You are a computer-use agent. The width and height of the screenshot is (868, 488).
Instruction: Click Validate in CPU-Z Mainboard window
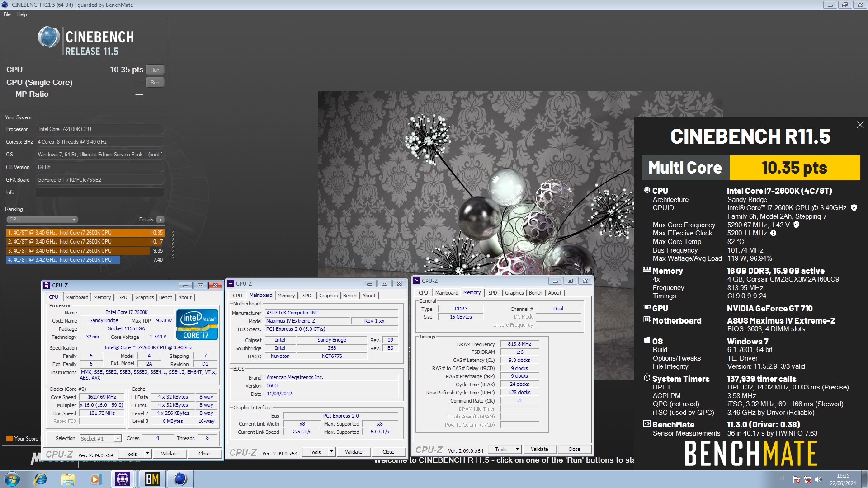pos(354,452)
